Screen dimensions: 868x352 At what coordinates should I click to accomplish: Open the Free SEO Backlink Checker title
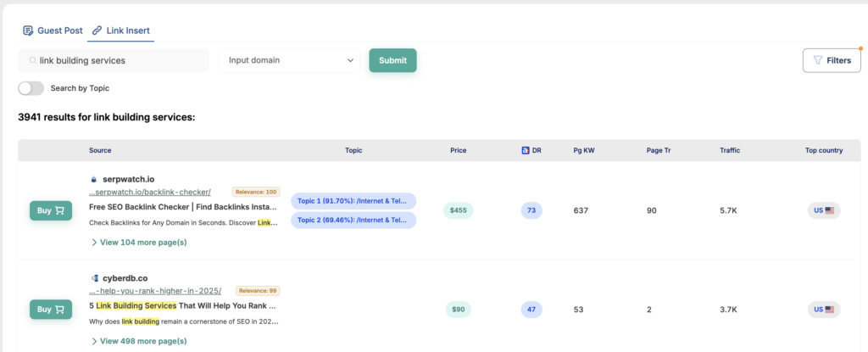183,207
